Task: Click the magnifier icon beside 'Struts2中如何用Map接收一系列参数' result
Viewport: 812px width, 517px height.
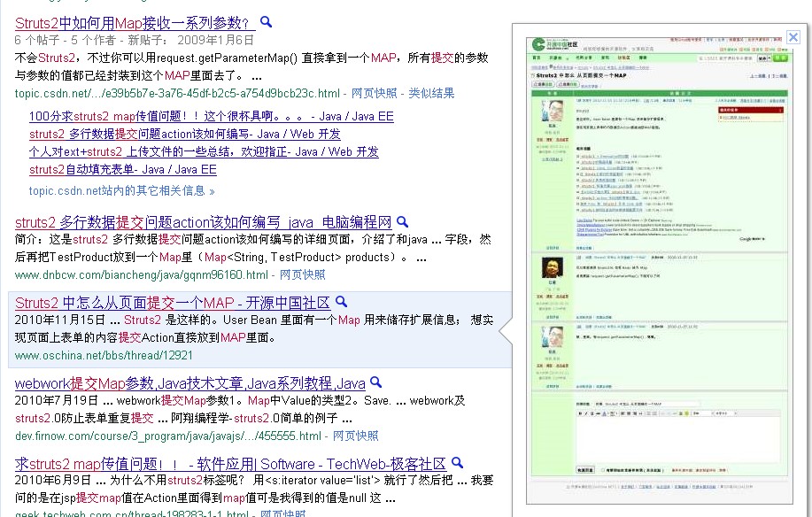Action: (x=266, y=22)
